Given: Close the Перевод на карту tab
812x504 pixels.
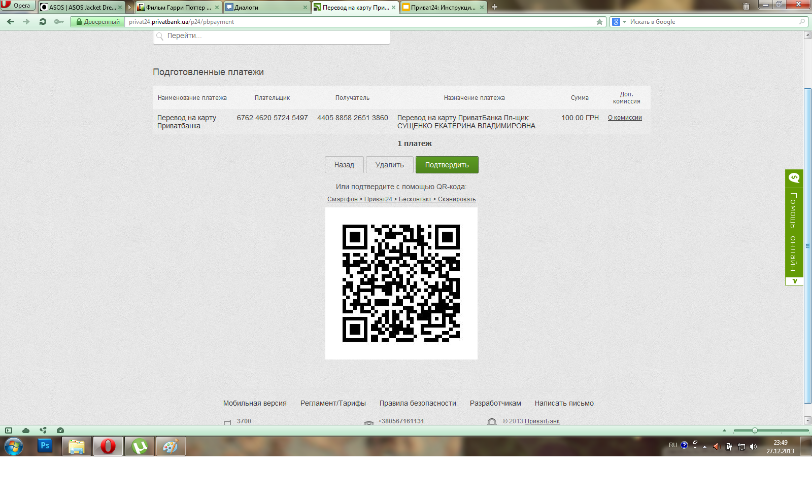Looking at the screenshot, I should pos(393,8).
